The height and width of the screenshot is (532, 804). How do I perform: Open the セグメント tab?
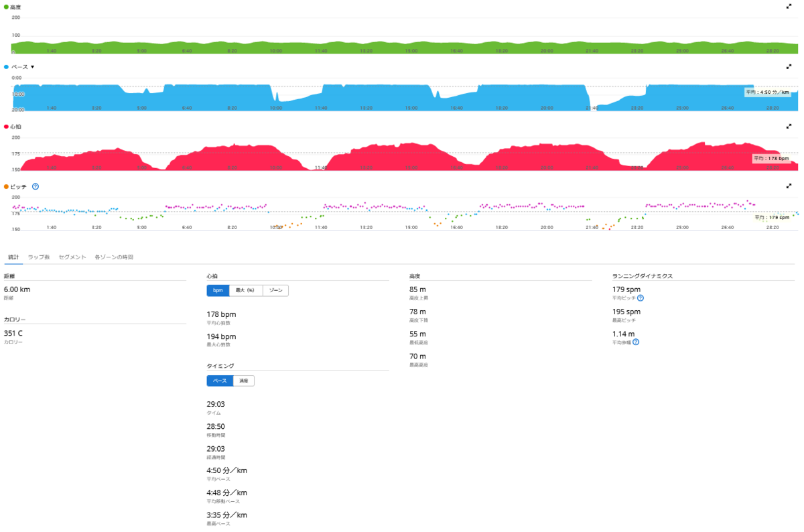[x=72, y=257]
